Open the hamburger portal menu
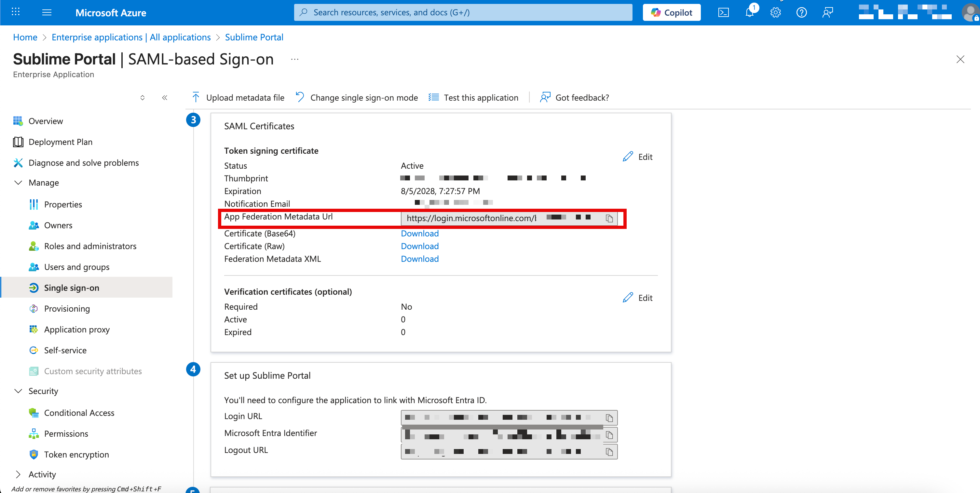The width and height of the screenshot is (980, 493). click(47, 13)
